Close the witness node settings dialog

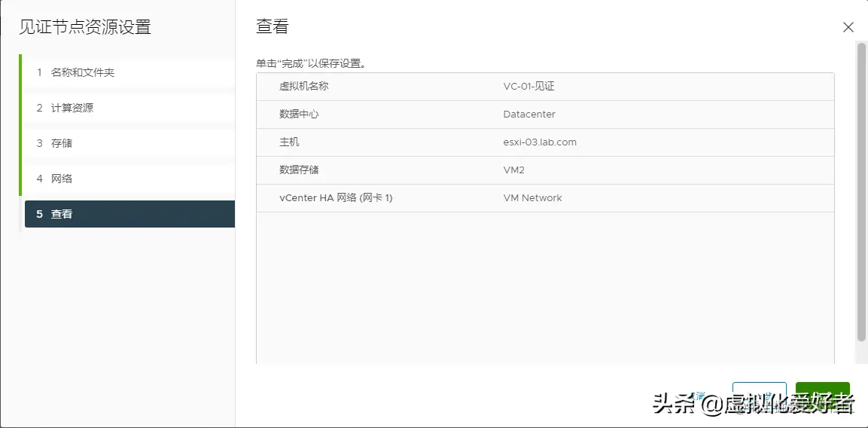pos(848,27)
